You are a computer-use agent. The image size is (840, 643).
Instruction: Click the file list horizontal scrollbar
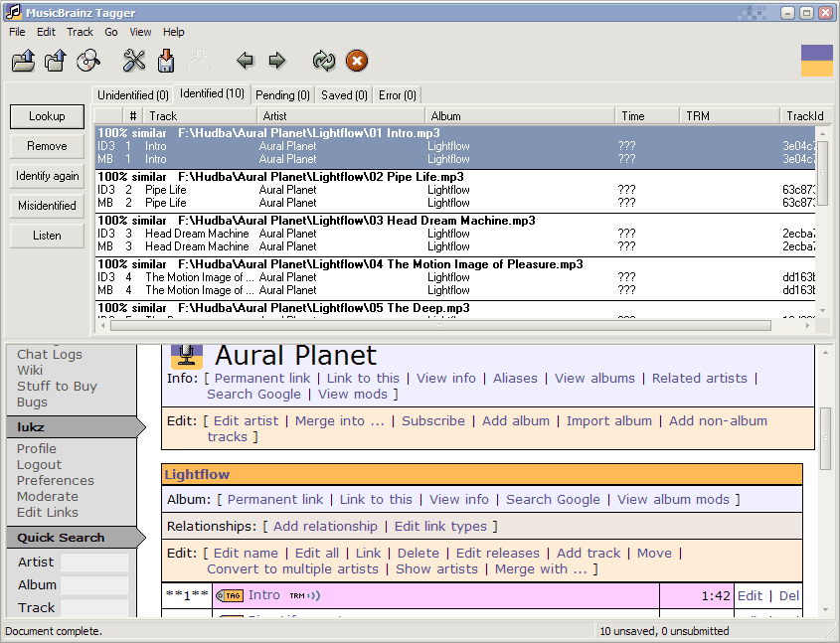(x=440, y=326)
